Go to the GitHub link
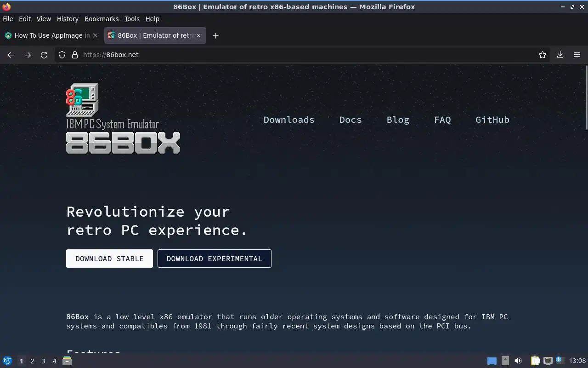The height and width of the screenshot is (368, 588). point(492,120)
